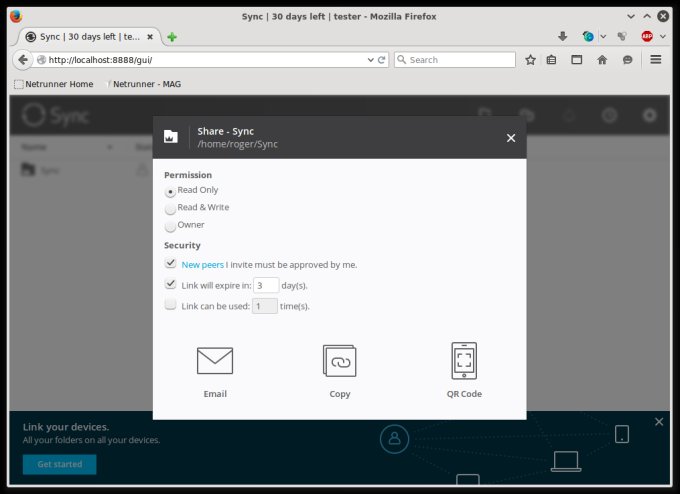Switch to the Sync 30 days left tab
Viewport: 680px width, 494px height.
[89, 37]
